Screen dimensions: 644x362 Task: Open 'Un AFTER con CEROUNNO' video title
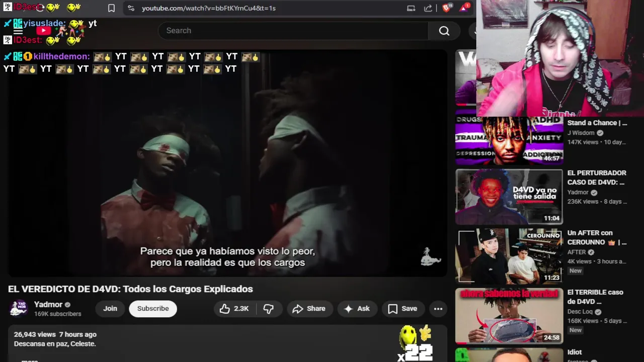[x=597, y=237]
